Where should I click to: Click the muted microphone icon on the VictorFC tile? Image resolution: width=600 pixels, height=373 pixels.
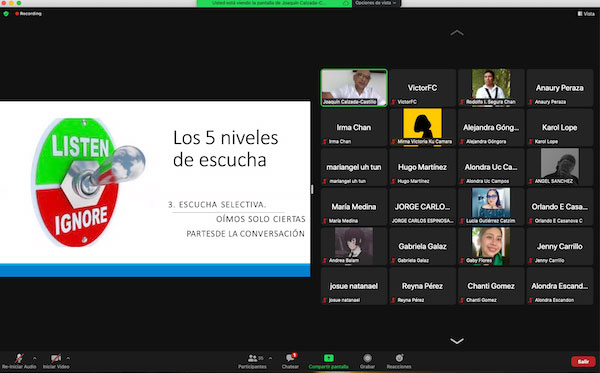tap(393, 102)
